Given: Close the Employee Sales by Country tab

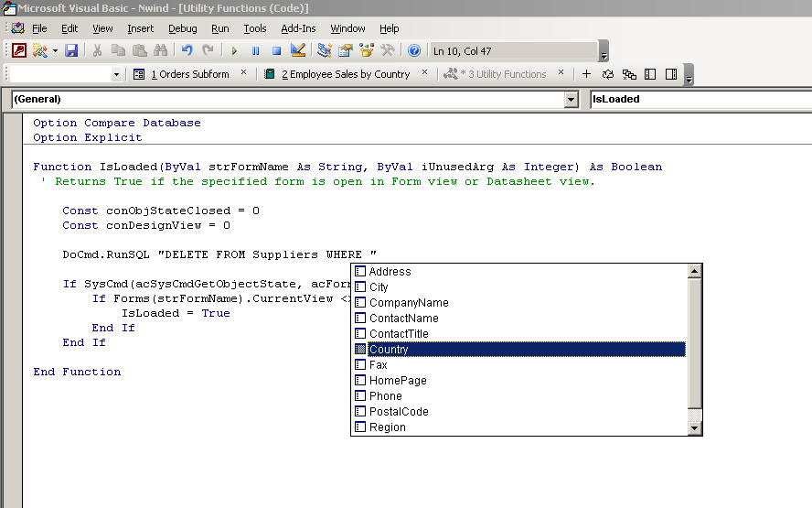Looking at the screenshot, I should [x=425, y=73].
